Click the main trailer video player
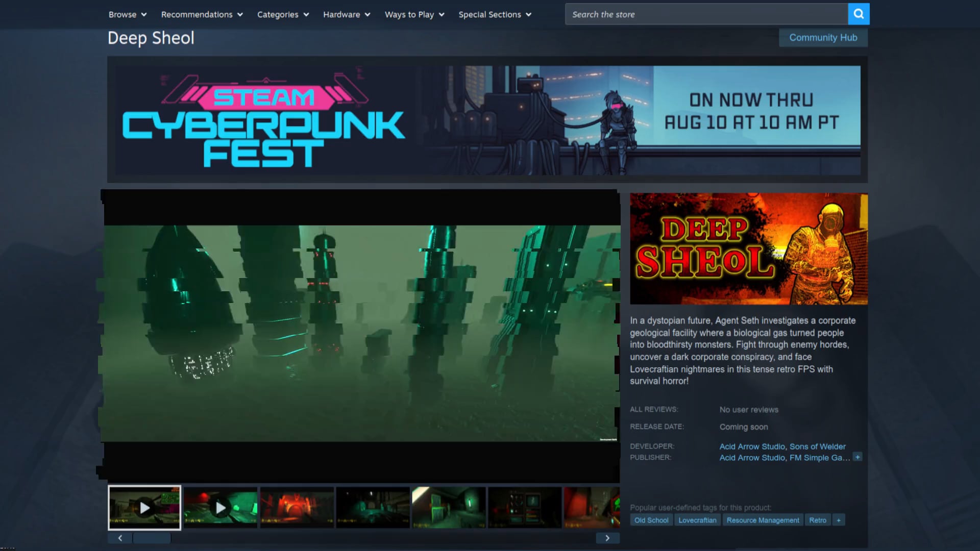 pos(361,336)
